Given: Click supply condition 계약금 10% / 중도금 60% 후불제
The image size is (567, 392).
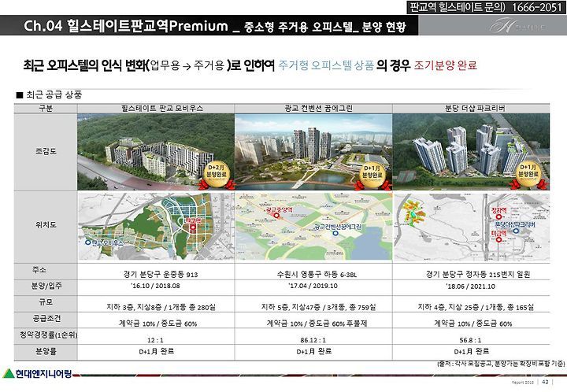Looking at the screenshot, I should [x=317, y=324].
